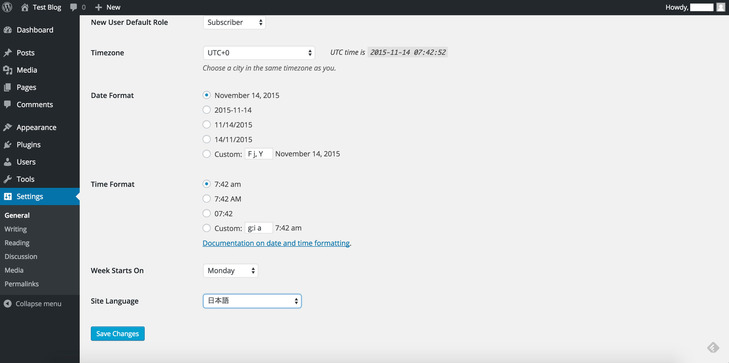Click the Appearance paintbrush icon
The image size is (729, 363).
pyautogui.click(x=7, y=127)
